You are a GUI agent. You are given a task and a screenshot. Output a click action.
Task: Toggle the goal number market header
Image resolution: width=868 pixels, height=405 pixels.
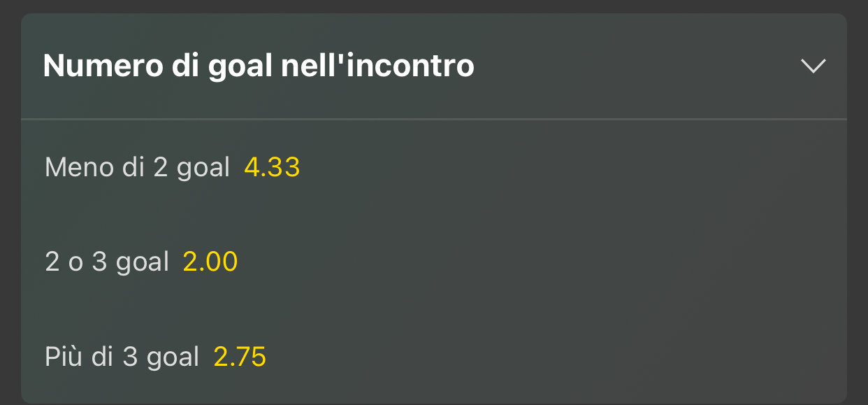point(433,66)
